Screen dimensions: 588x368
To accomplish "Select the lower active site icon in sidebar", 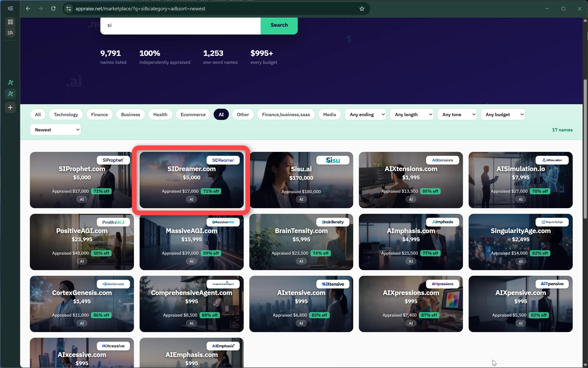I will coord(10,94).
